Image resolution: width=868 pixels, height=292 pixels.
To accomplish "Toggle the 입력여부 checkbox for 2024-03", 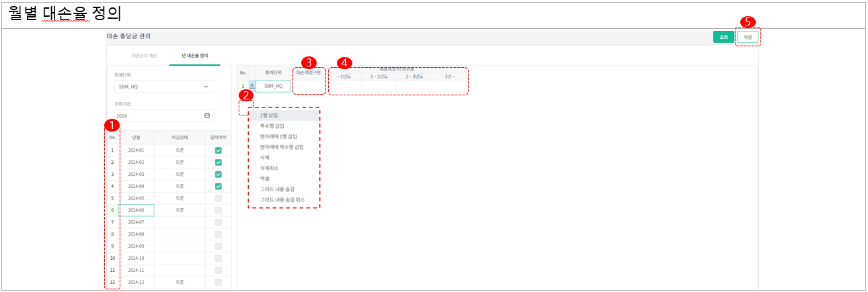I will [x=218, y=175].
